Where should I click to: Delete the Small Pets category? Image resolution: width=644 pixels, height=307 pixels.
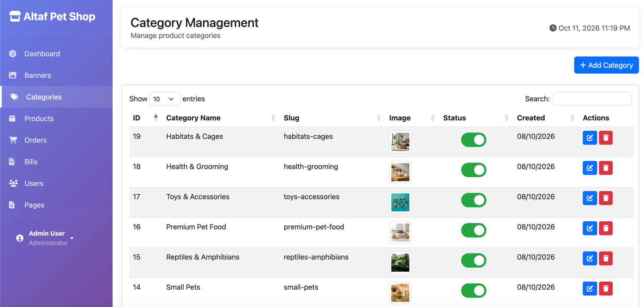606,288
